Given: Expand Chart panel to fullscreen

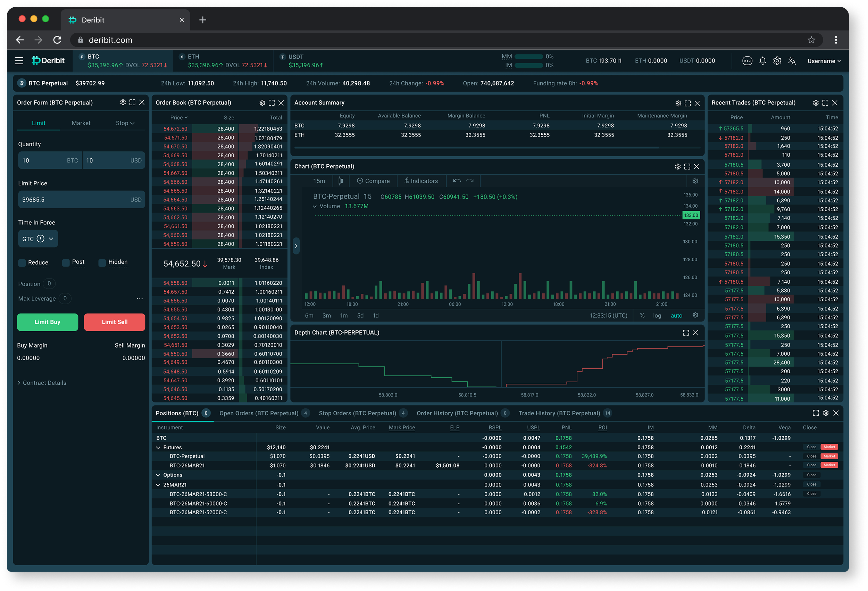Looking at the screenshot, I should point(687,167).
